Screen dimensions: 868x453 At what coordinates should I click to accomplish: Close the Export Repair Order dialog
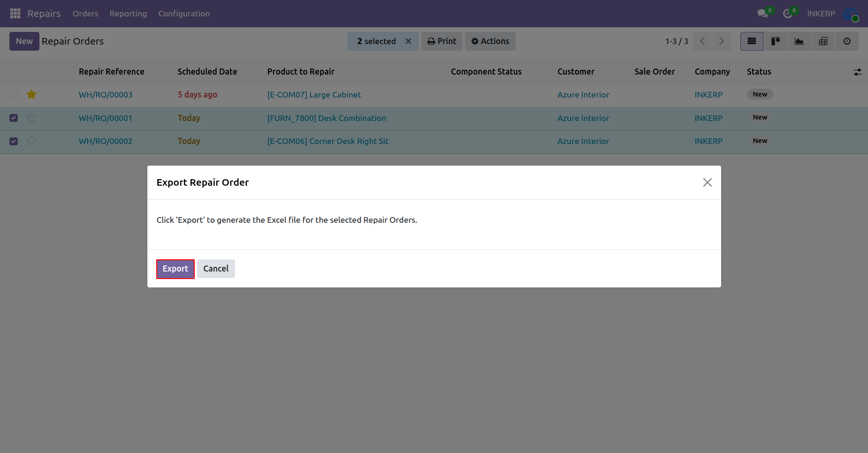(708, 182)
